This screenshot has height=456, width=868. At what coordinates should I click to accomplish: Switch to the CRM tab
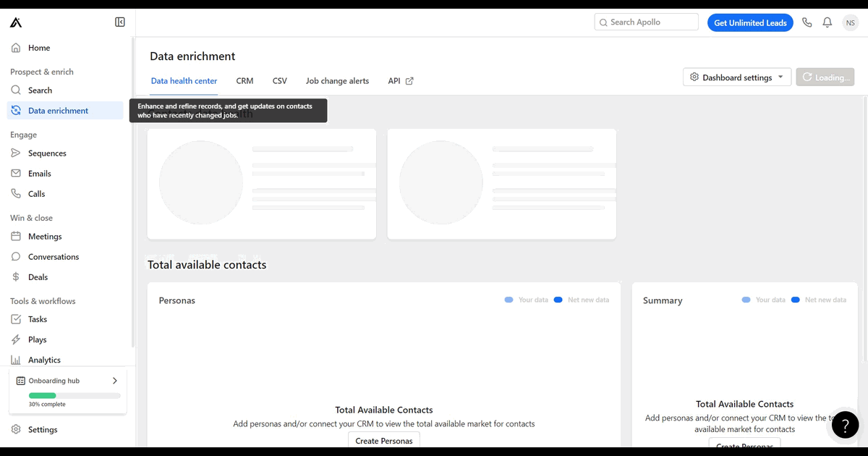point(244,81)
